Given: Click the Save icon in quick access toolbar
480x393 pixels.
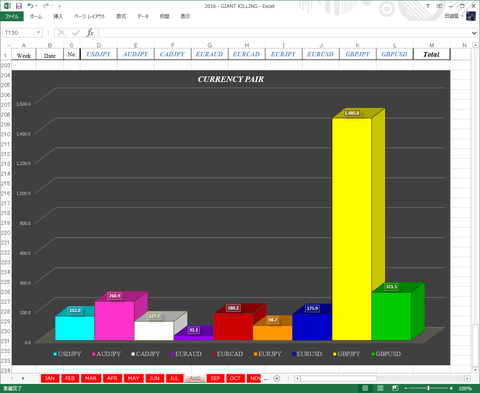Looking at the screenshot, I should pyautogui.click(x=19, y=6).
